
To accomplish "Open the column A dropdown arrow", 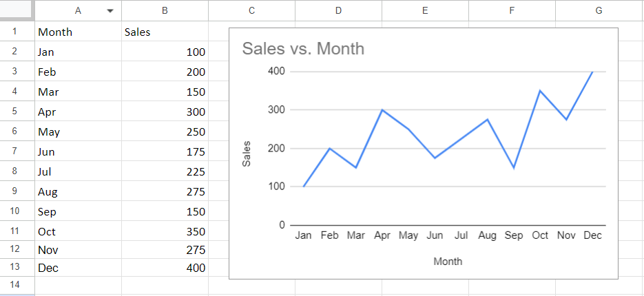I will [x=110, y=11].
